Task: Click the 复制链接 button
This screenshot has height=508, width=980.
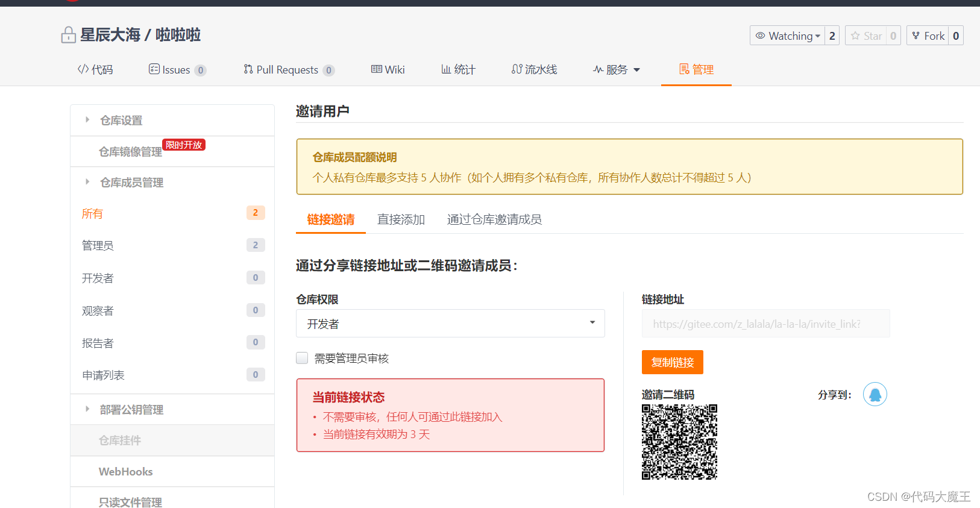Action: point(673,362)
